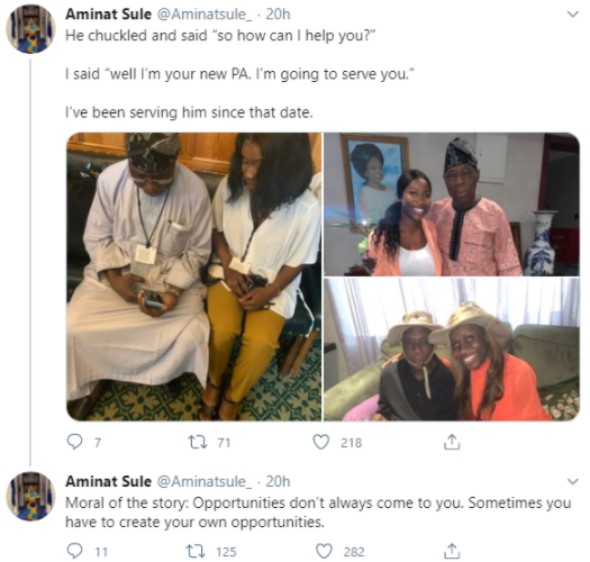Share the Moral of the story tweet
Viewport: 590px width, 562px height.
coord(452,551)
